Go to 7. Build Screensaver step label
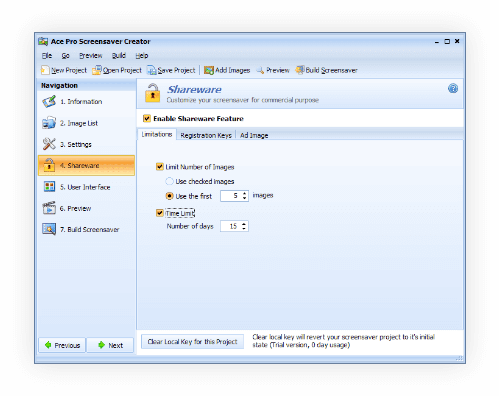499x396 pixels. coord(89,230)
